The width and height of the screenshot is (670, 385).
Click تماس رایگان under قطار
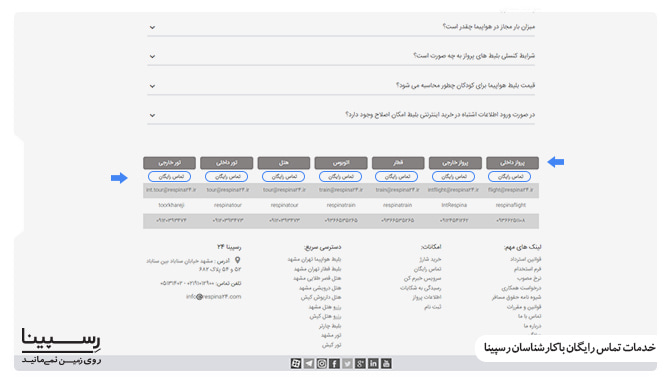[x=397, y=176]
